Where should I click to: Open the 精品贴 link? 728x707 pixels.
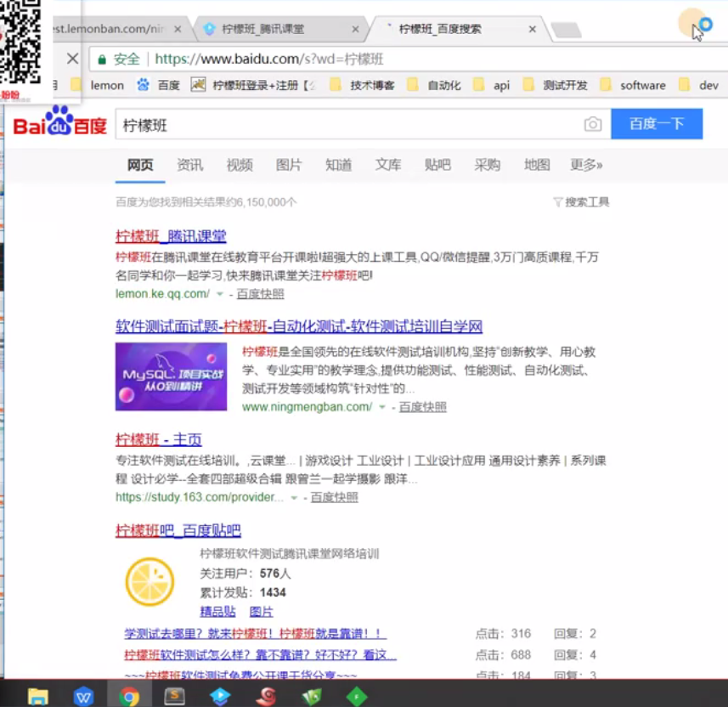tap(217, 611)
